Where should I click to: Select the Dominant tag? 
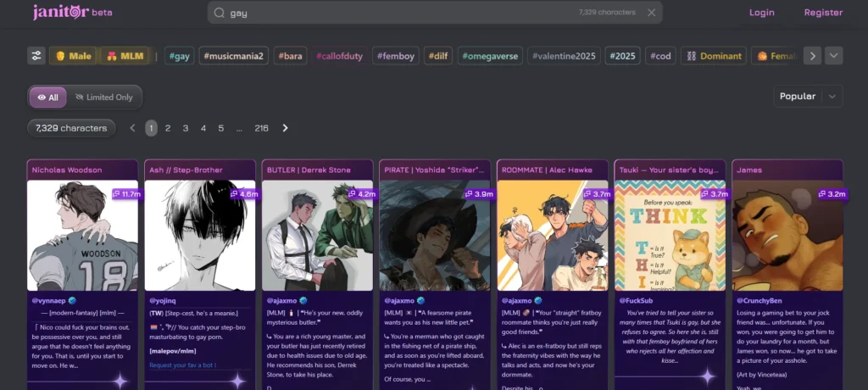pos(714,56)
